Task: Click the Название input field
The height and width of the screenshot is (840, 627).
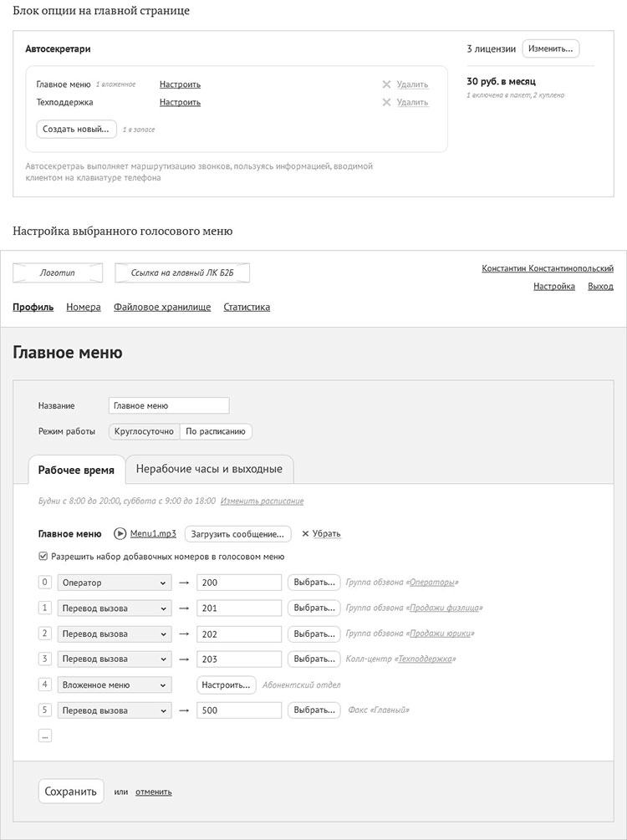Action: click(169, 405)
